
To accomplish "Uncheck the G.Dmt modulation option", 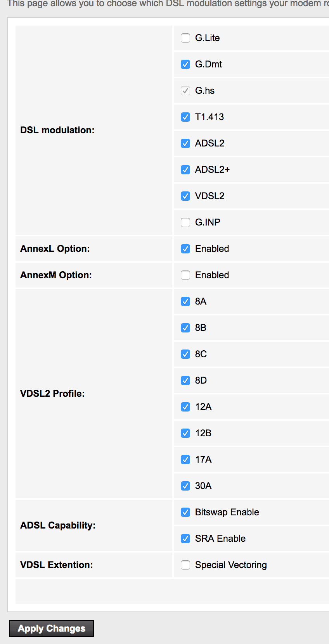I will (185, 64).
